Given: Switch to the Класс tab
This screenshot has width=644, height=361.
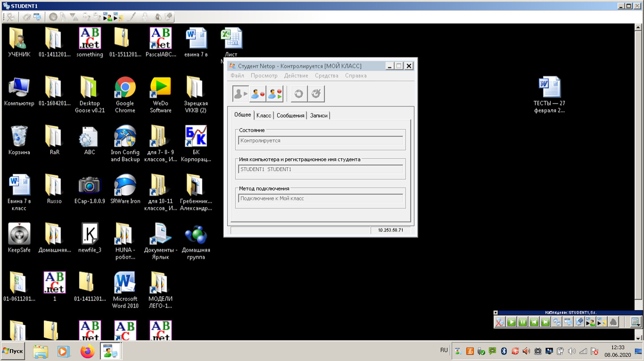Looking at the screenshot, I should [x=263, y=116].
